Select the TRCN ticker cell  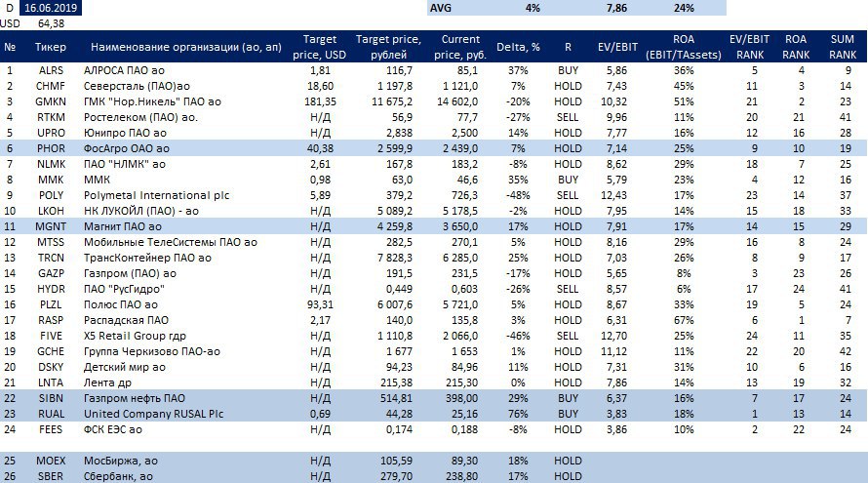[x=51, y=258]
